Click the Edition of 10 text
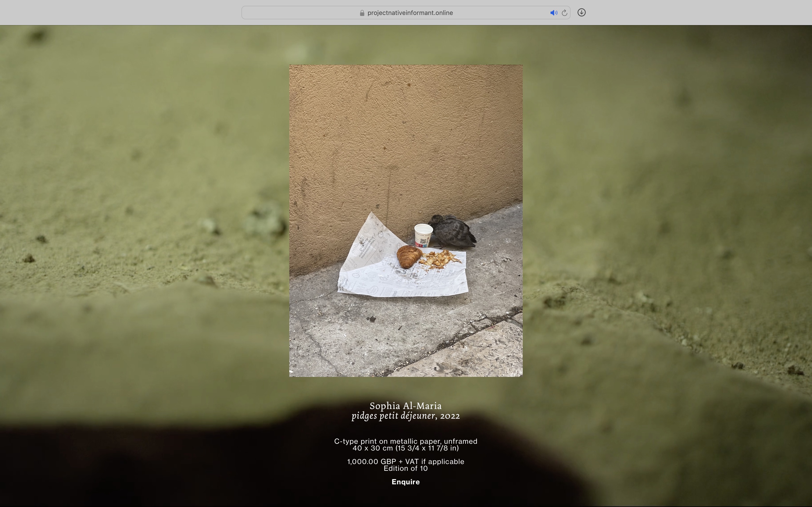812x507 pixels. pos(406,468)
